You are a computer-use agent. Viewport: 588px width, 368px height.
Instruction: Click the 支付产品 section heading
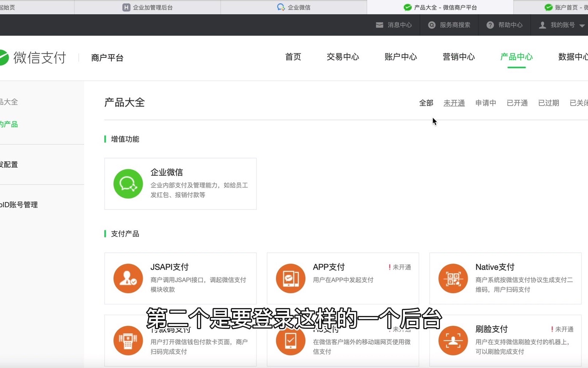[125, 234]
